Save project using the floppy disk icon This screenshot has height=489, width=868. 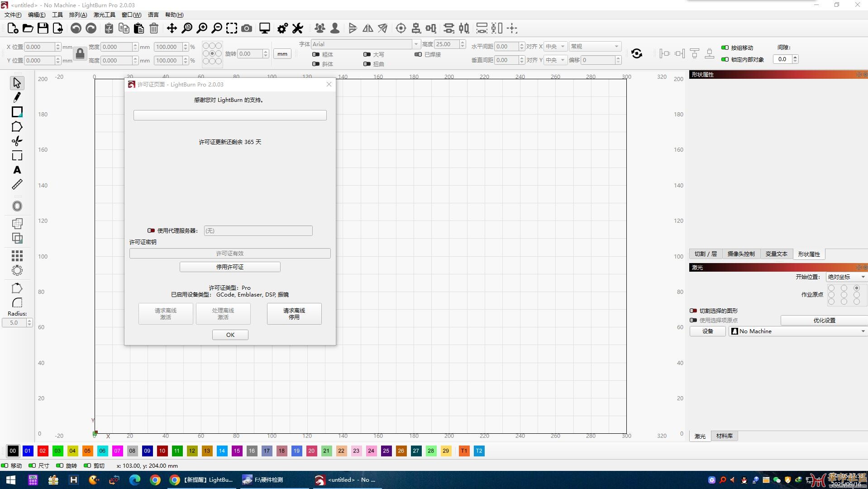pyautogui.click(x=43, y=29)
